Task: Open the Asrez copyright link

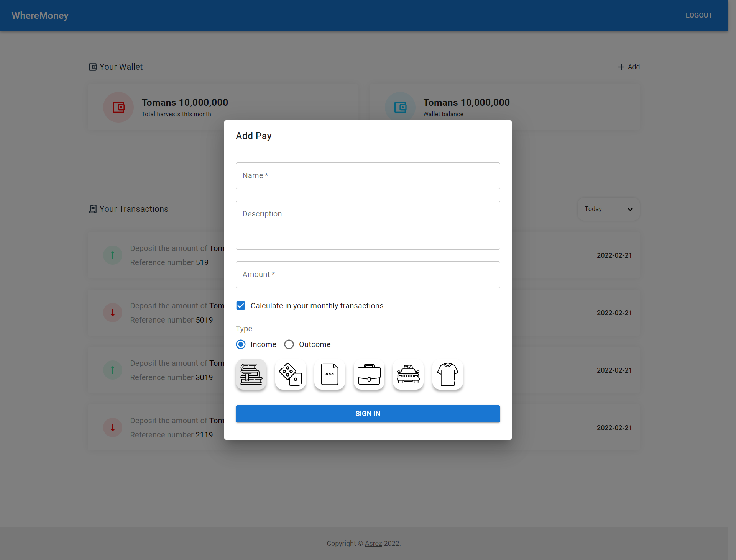Action: click(373, 544)
